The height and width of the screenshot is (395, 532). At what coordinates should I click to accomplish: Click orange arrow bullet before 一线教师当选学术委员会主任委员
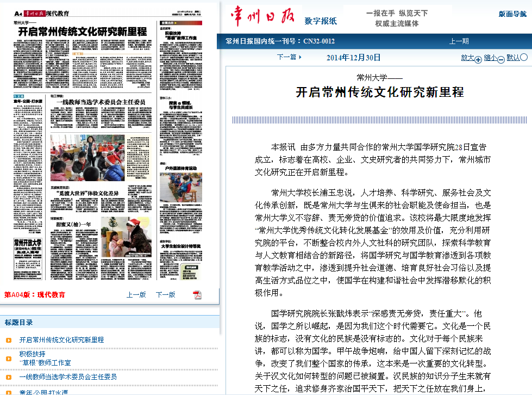[x=9, y=377]
